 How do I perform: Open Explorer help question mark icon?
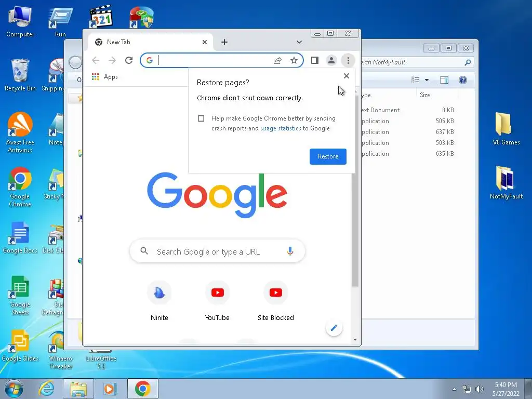tap(462, 80)
